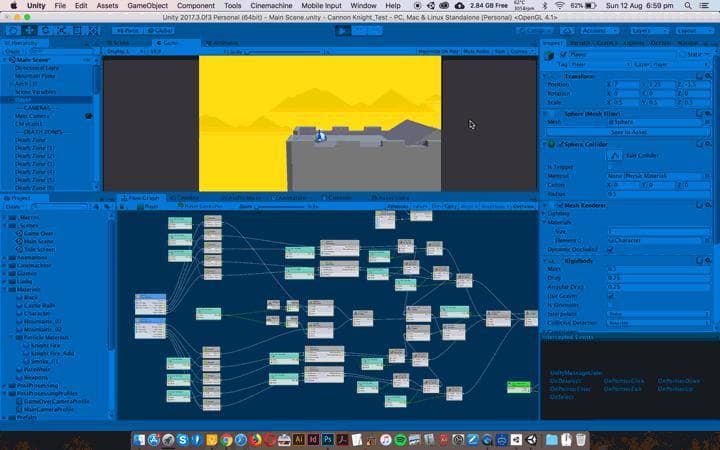
Task: Select the Rotate tool in Unity toolbar
Action: click(x=45, y=30)
